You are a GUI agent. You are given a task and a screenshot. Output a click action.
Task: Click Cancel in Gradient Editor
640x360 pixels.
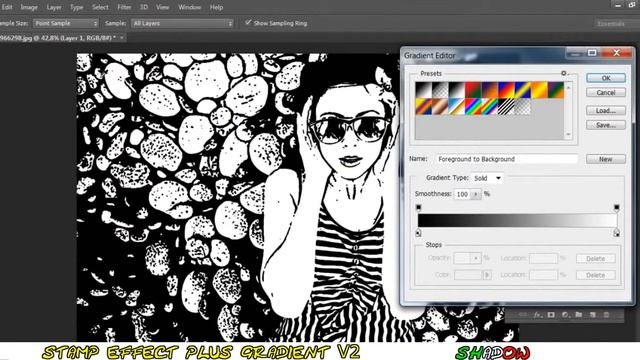point(606,93)
